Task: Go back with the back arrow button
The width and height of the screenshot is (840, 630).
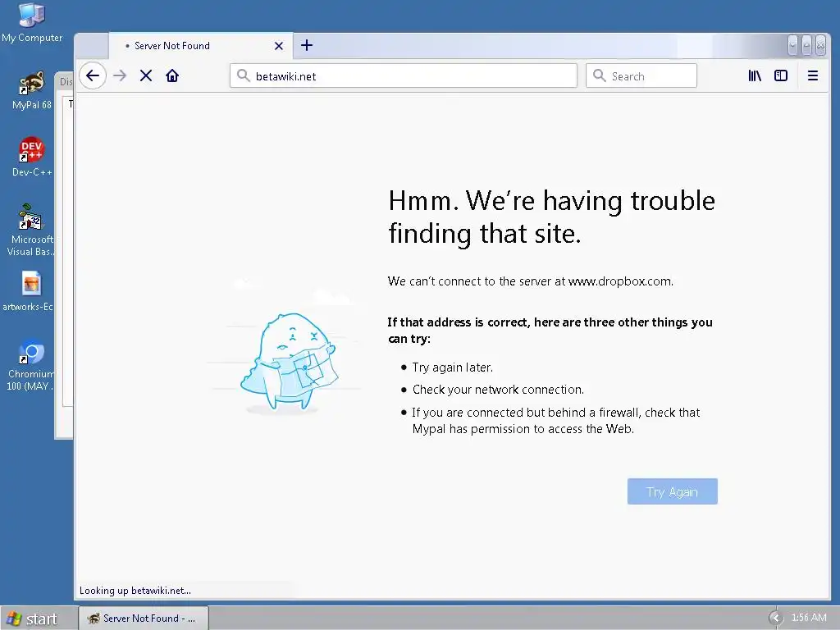Action: click(93, 75)
